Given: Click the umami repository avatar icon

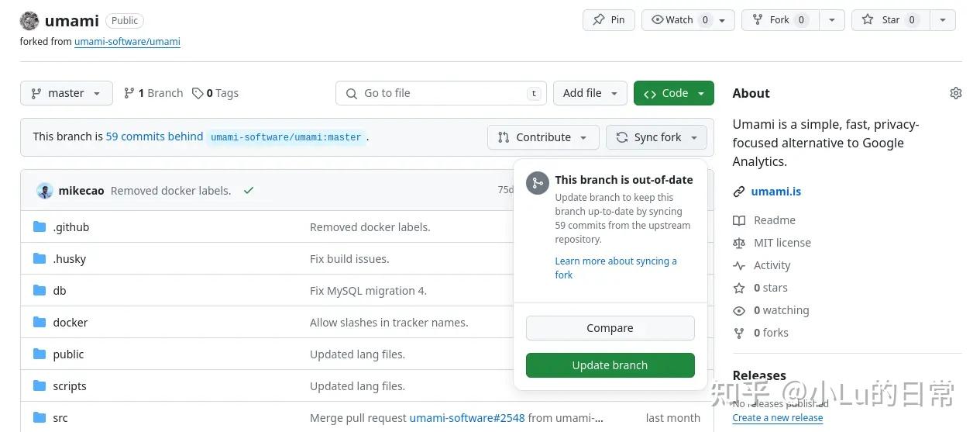Looking at the screenshot, I should (29, 21).
